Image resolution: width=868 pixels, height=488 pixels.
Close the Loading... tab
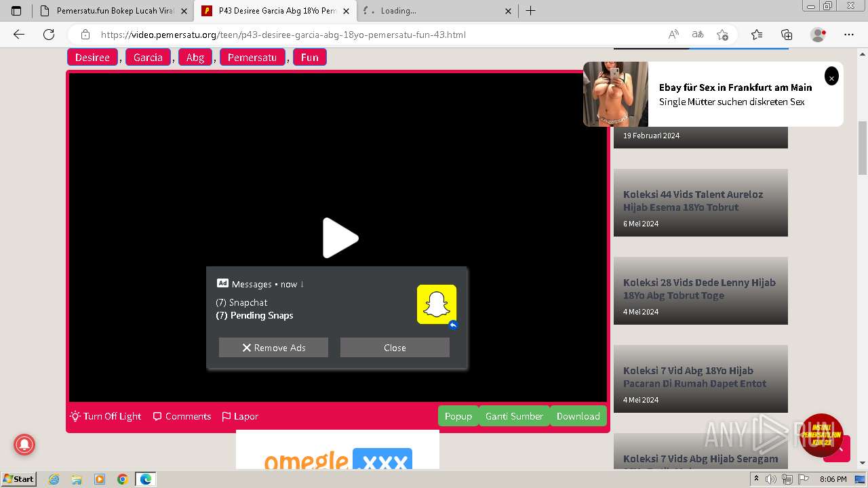[x=509, y=11]
